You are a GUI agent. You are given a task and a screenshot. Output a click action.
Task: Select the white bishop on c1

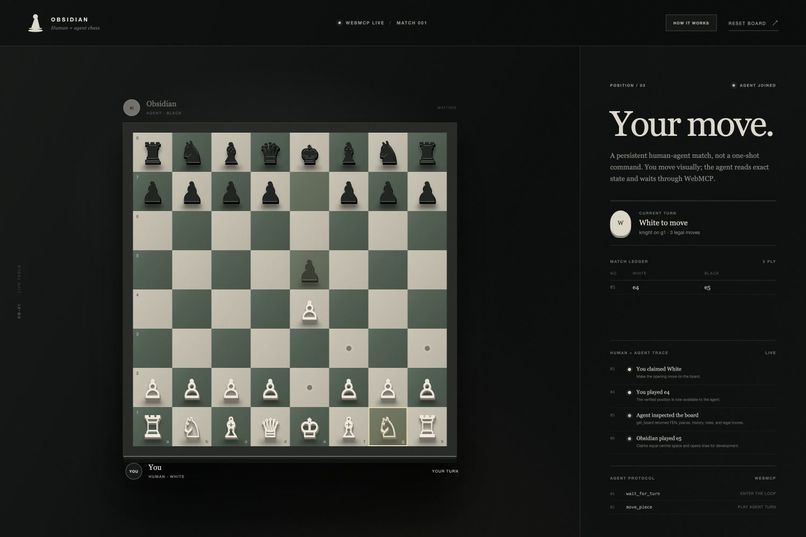pos(231,427)
